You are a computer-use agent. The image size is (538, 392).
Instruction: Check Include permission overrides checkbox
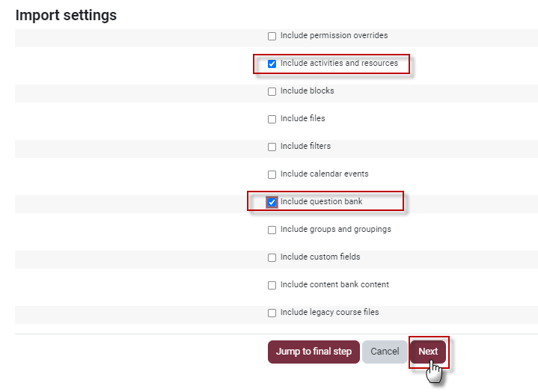pyautogui.click(x=272, y=36)
